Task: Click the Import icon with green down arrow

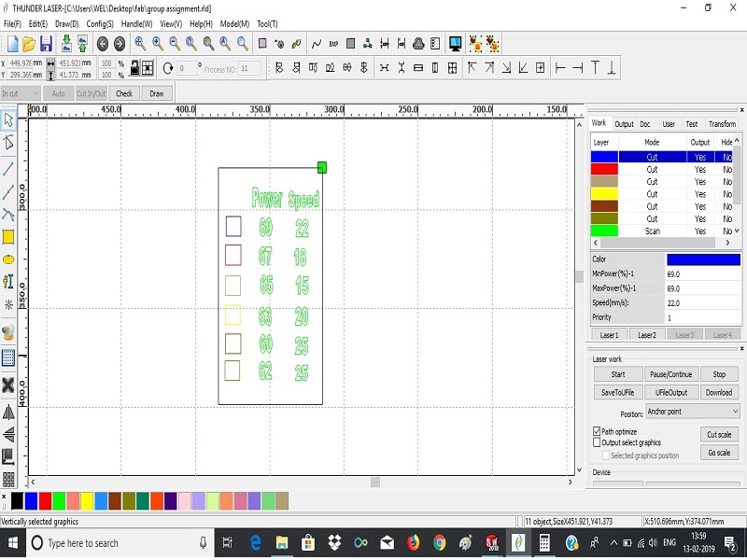Action: (66, 44)
